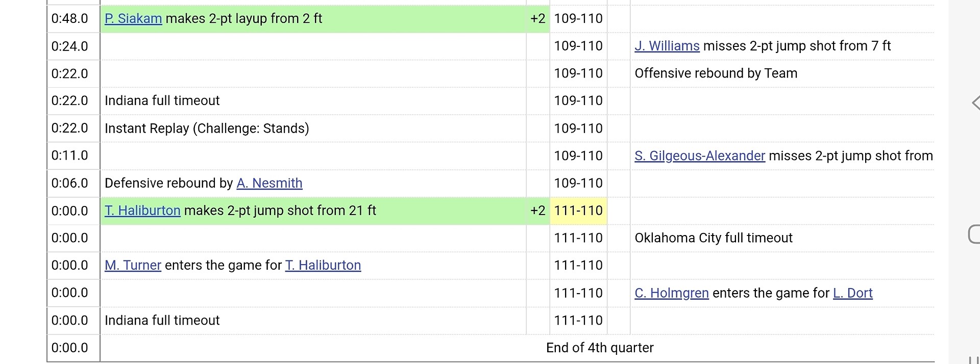This screenshot has width=980, height=364.
Task: Open J. Williams player page
Action: pos(667,46)
